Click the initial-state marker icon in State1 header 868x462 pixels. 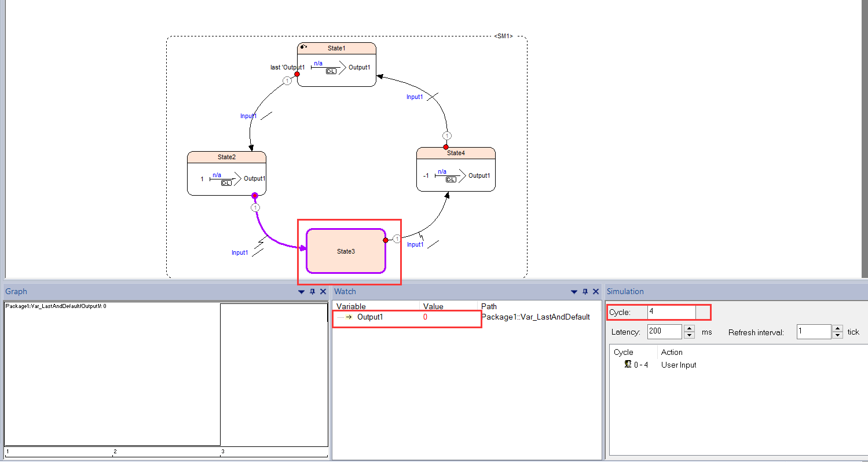tap(304, 47)
